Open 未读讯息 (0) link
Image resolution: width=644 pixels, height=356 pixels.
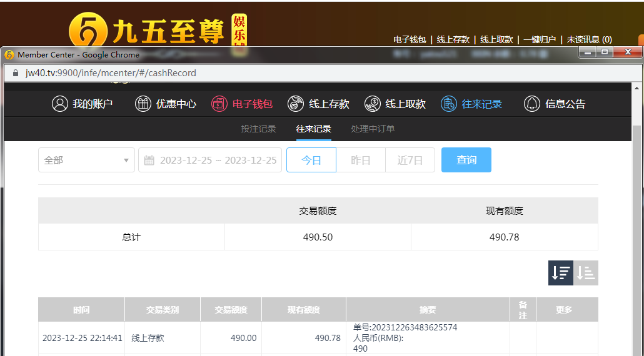click(x=590, y=39)
